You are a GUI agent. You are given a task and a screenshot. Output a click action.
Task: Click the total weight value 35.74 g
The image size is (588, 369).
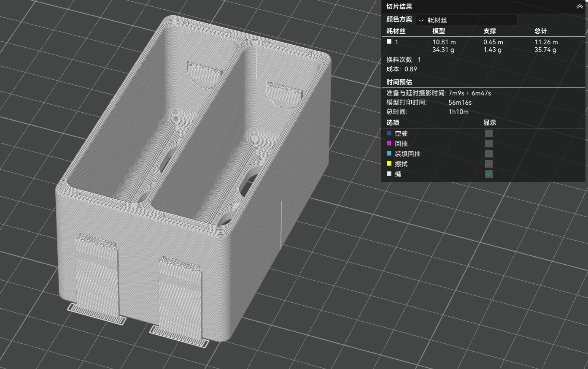(x=545, y=50)
